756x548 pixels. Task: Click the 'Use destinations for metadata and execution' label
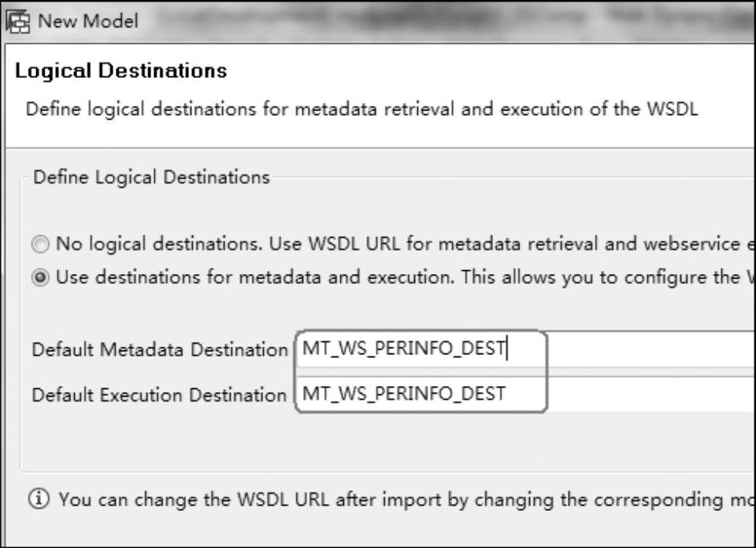coord(406,277)
